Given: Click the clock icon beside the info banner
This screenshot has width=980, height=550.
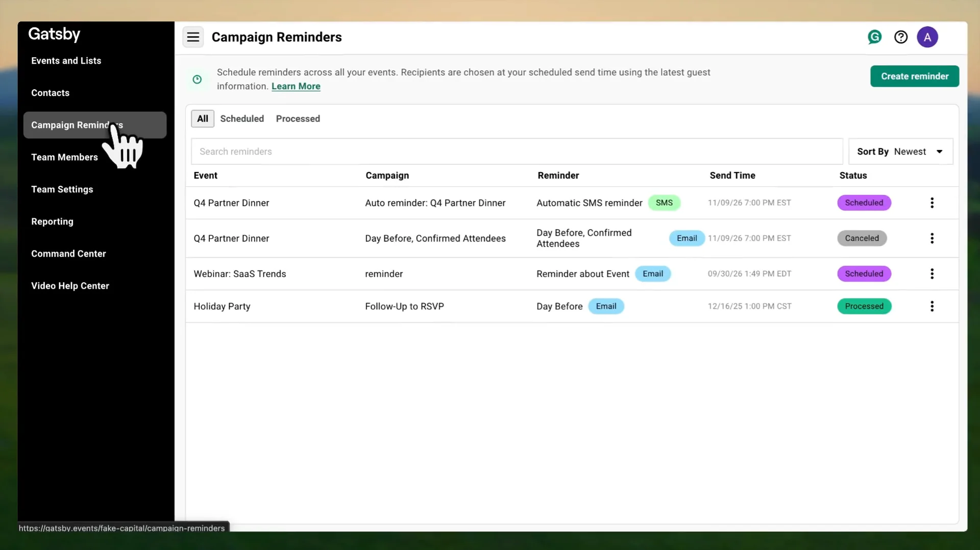Looking at the screenshot, I should (x=197, y=79).
